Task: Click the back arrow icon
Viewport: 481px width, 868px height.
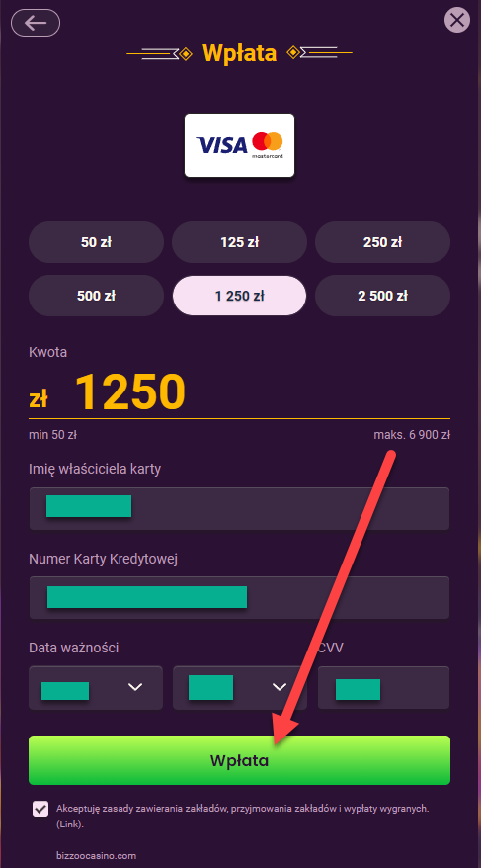Action: click(x=36, y=23)
